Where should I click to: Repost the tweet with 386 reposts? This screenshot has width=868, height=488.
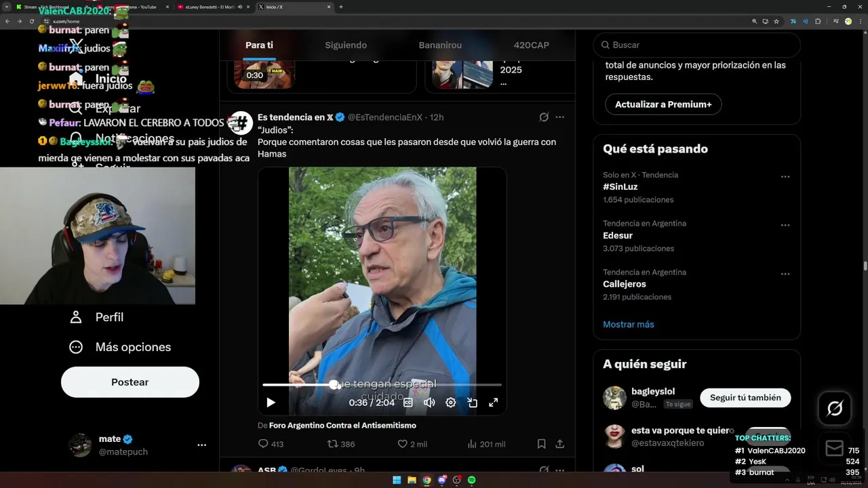click(x=341, y=444)
